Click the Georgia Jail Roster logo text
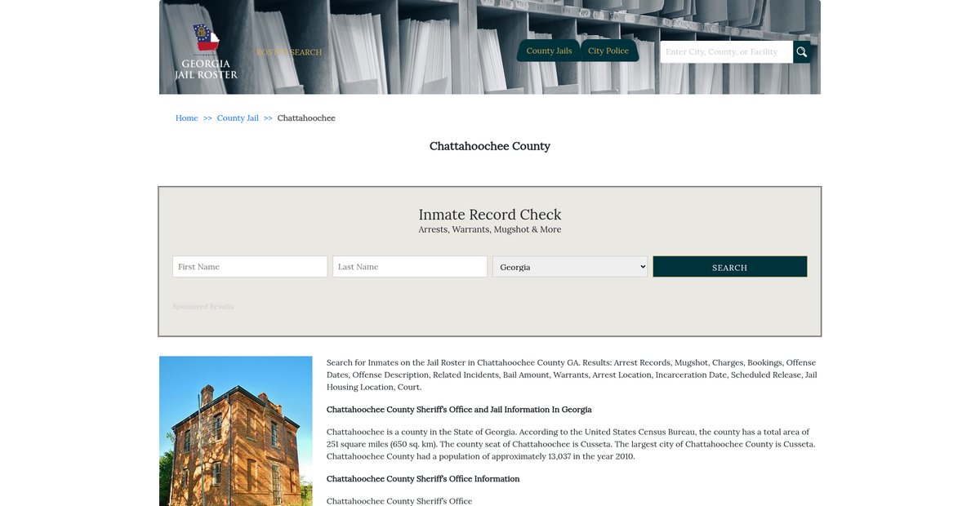Screen dimensions: 980x506 206,69
